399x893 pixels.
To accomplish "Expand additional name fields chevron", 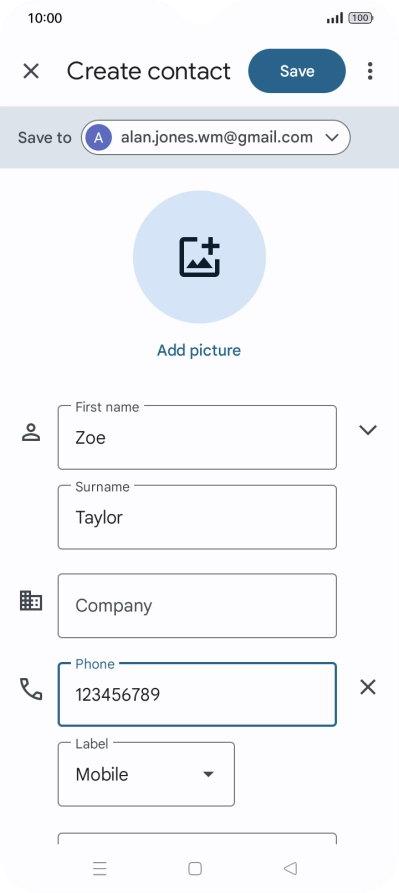I will pyautogui.click(x=368, y=430).
